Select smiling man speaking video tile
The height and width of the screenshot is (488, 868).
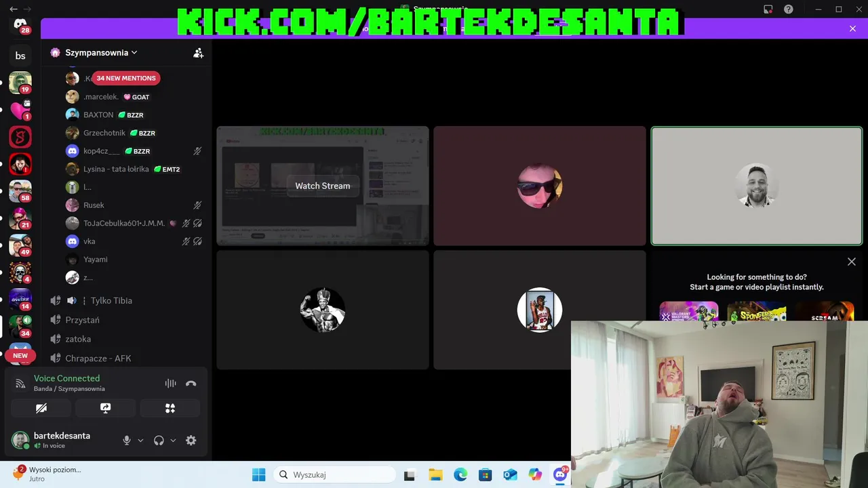click(x=757, y=186)
